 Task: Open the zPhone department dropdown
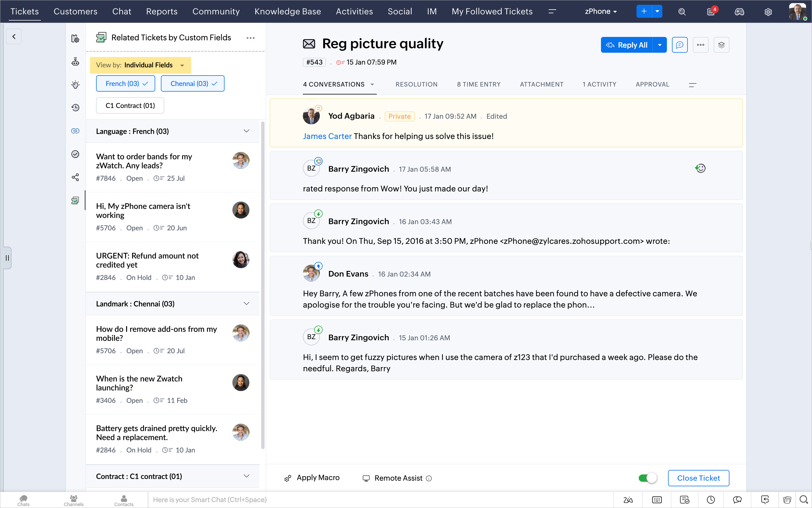(601, 12)
